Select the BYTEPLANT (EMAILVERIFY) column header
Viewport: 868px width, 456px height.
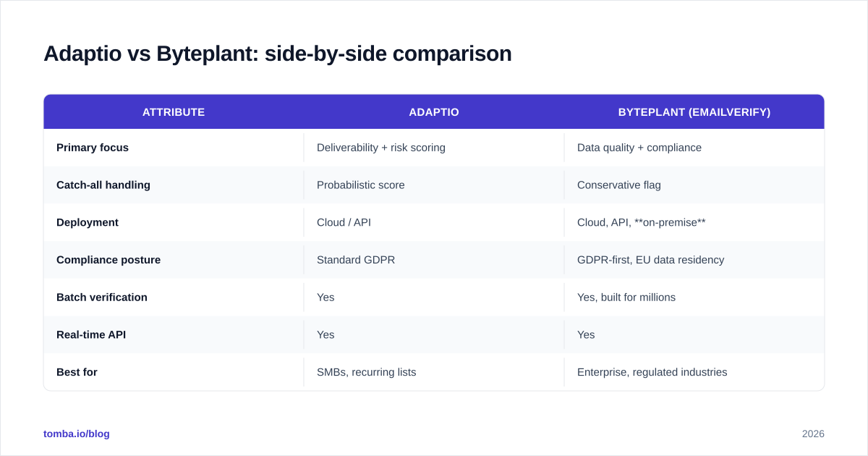(x=694, y=112)
